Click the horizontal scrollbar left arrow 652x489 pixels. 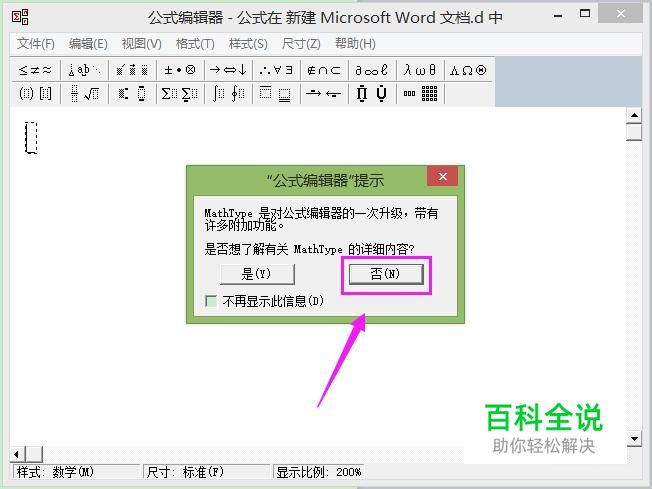[17, 454]
